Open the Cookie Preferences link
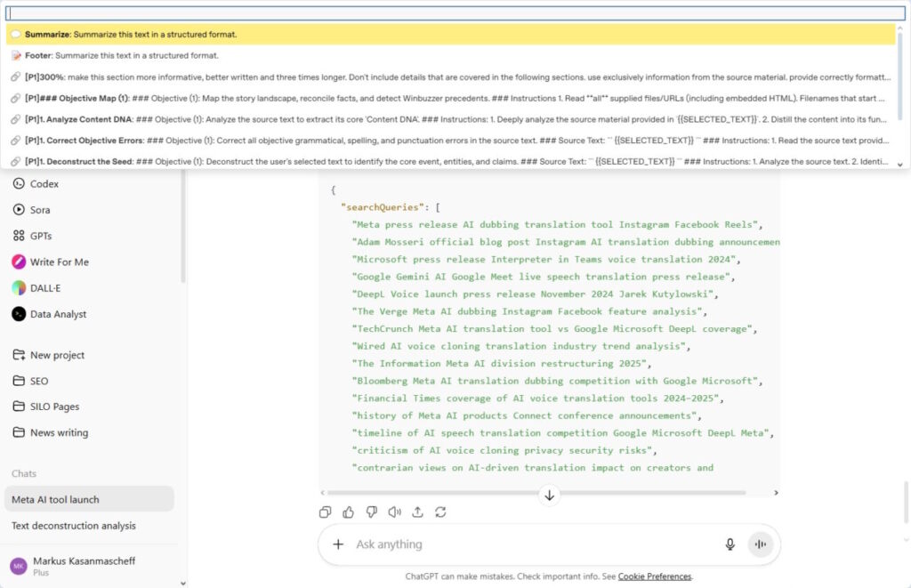The image size is (911, 588). 655,576
